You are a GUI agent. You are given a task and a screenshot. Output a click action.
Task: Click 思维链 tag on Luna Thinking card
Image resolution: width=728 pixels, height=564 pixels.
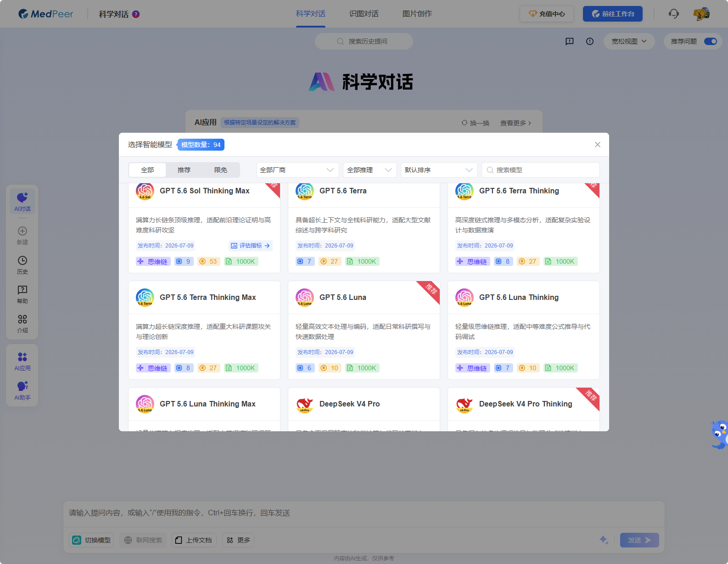[473, 368]
